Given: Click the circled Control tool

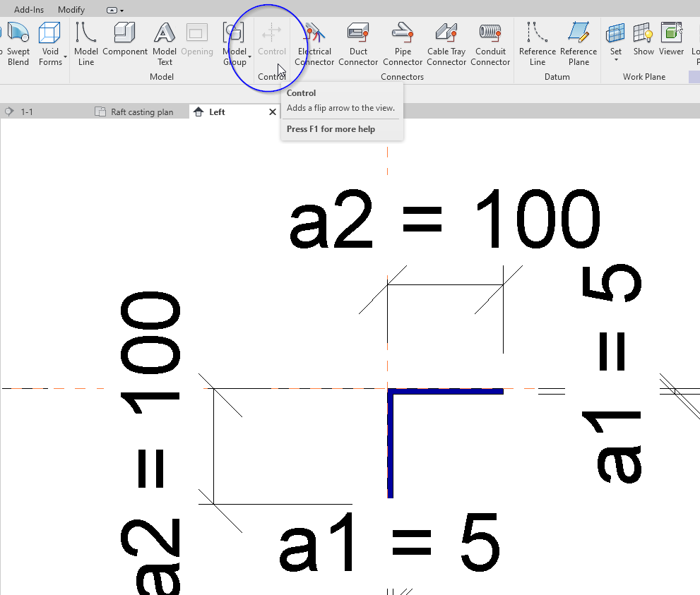Looking at the screenshot, I should [271, 39].
